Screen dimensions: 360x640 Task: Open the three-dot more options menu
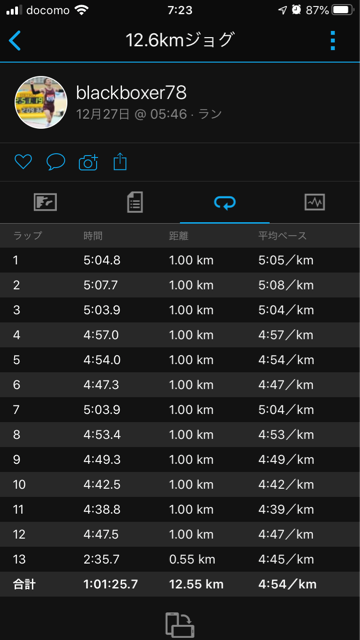click(333, 40)
